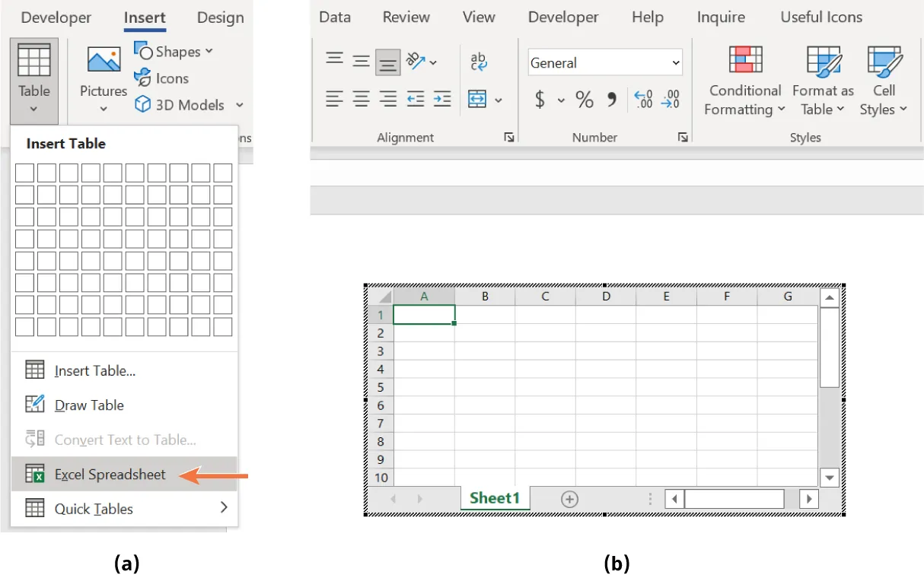Image resolution: width=924 pixels, height=578 pixels.
Task: Increase decimal places
Action: [643, 99]
